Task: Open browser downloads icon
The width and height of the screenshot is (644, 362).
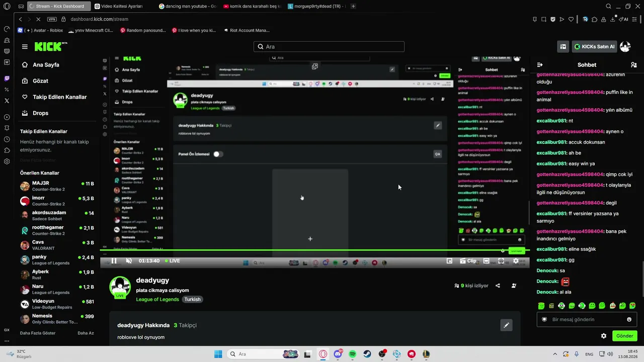Action: click(x=613, y=19)
